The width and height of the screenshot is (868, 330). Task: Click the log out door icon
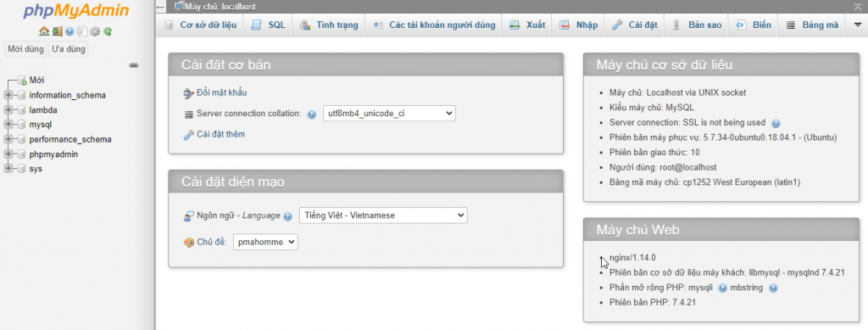57,31
